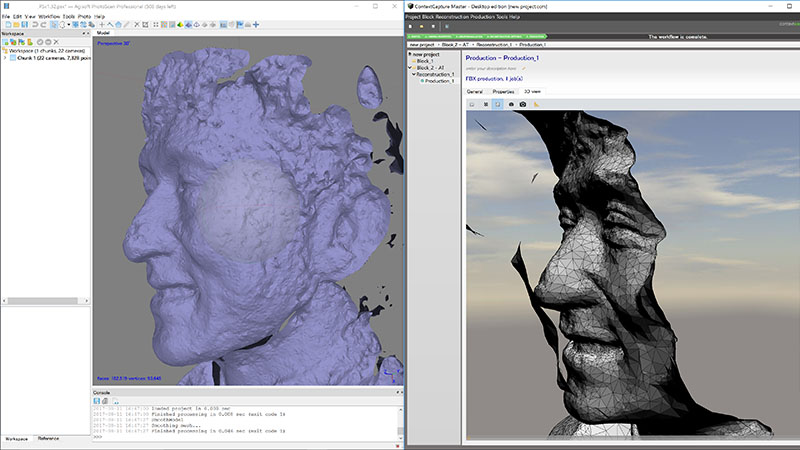This screenshot has height=450, width=800.
Task: Click the Add chunk icon in Workspace pane
Action: coord(6,42)
